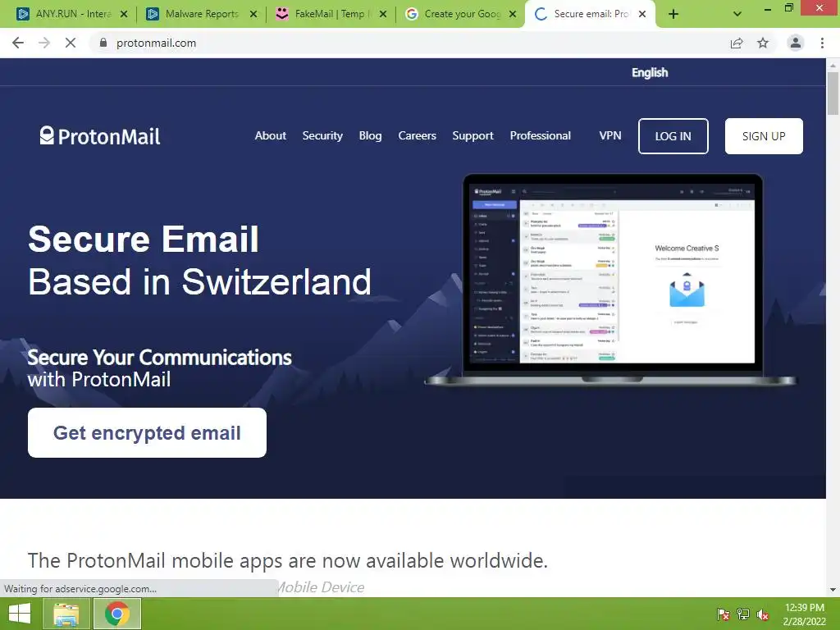Open the English language selector
840x630 pixels.
pyautogui.click(x=650, y=72)
